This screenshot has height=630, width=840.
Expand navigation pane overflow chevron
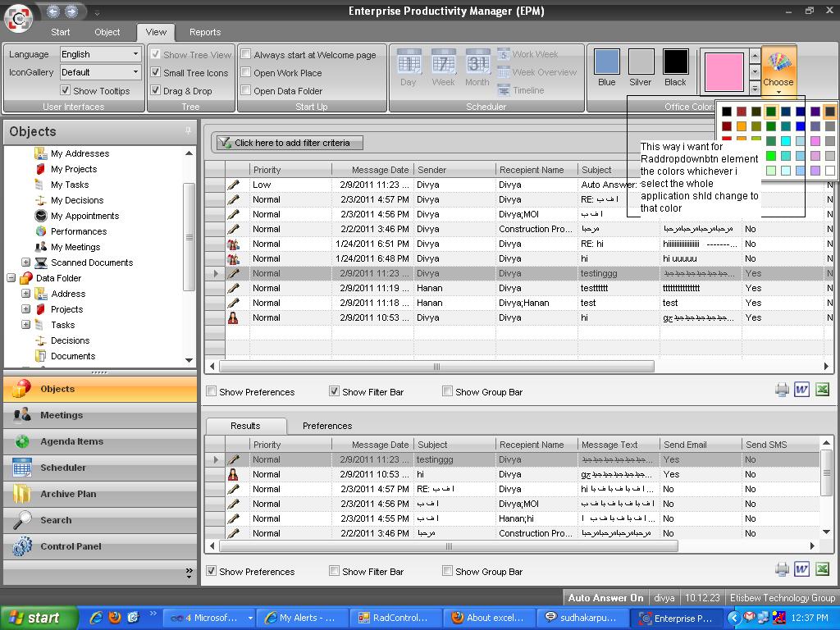click(189, 573)
